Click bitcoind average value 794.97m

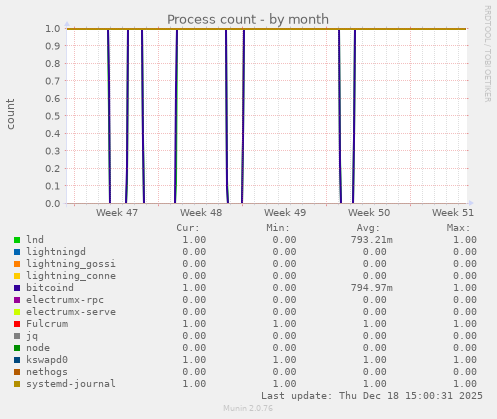pos(372,288)
